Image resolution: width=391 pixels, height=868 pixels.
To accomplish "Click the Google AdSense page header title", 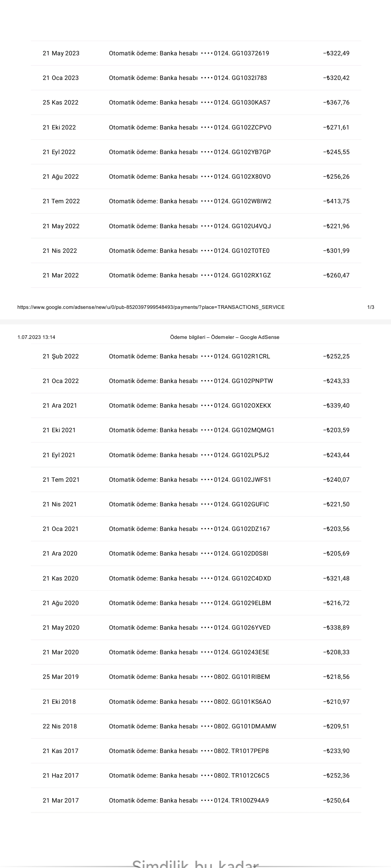I will click(x=224, y=337).
